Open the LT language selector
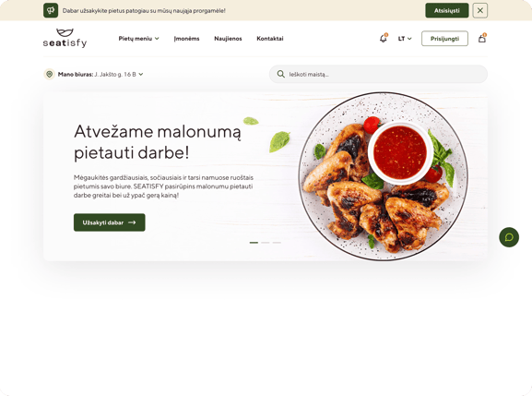The image size is (532, 396). [x=405, y=39]
